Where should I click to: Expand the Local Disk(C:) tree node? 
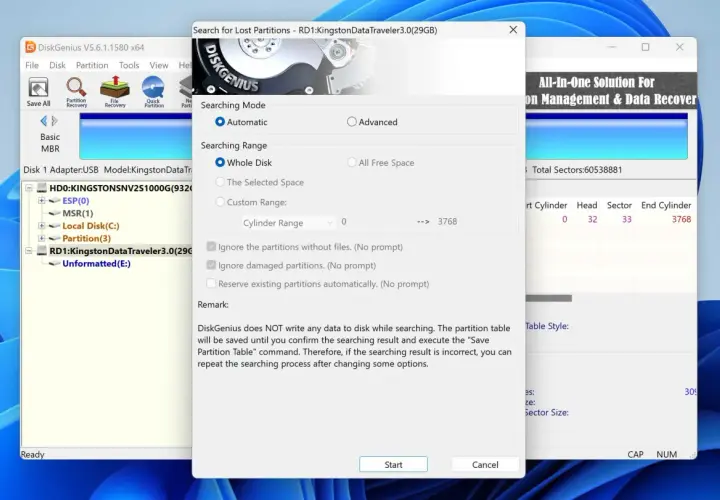click(41, 226)
